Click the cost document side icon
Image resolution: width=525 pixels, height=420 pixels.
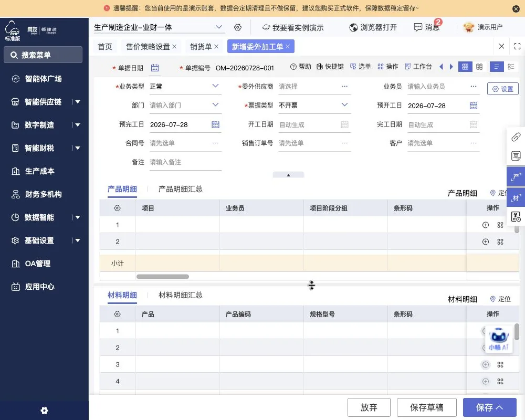click(516, 217)
